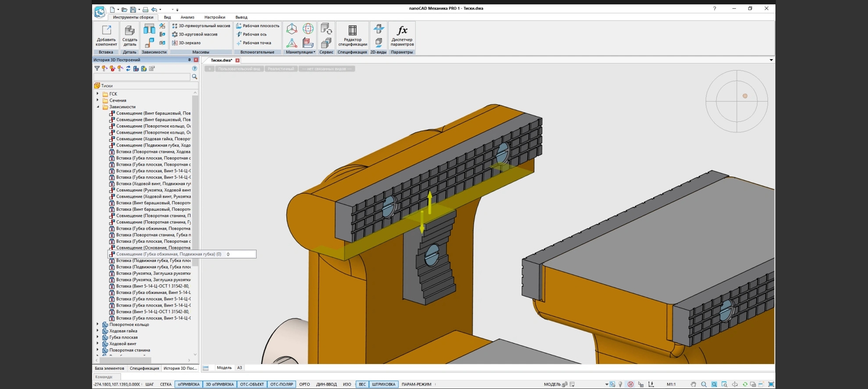Expand the Ходовая гайка node

tap(98, 331)
